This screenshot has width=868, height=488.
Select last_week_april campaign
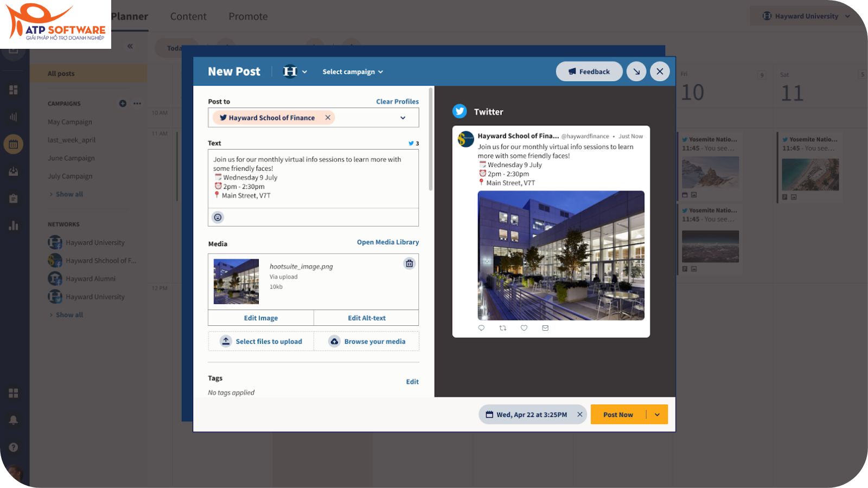pos(72,140)
